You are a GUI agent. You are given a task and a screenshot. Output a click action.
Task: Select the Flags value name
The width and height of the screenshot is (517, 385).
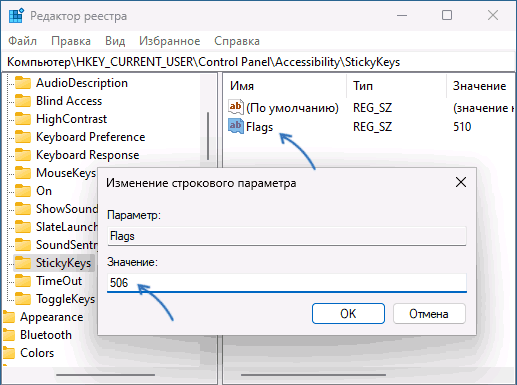[259, 127]
